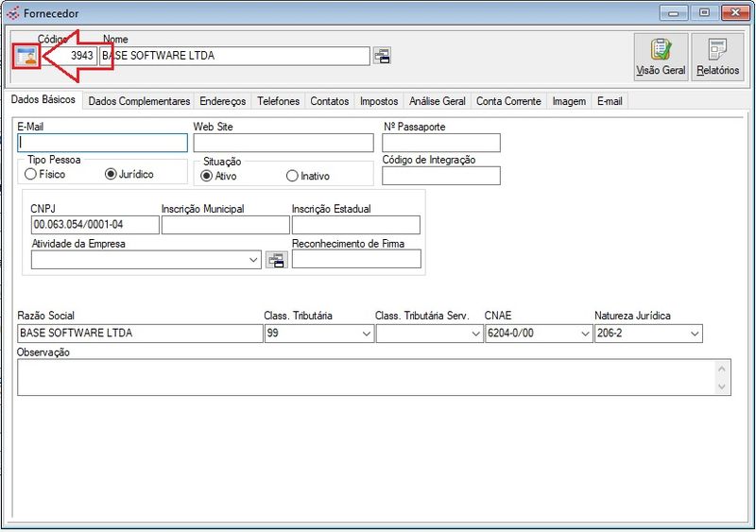Click the Inscrição Estadual field

(x=355, y=225)
